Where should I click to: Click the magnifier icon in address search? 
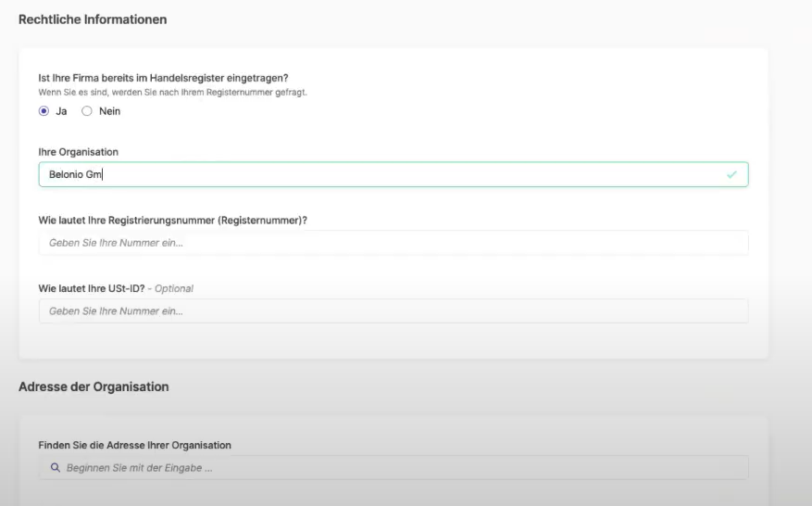(56, 468)
